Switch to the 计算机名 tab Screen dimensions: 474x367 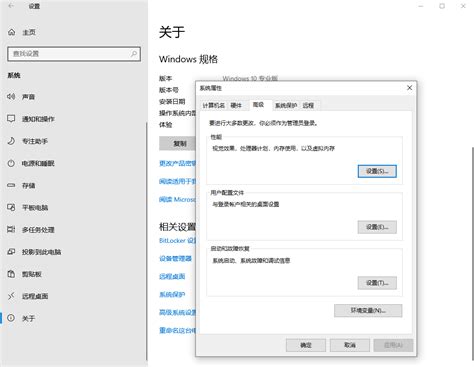click(x=213, y=105)
